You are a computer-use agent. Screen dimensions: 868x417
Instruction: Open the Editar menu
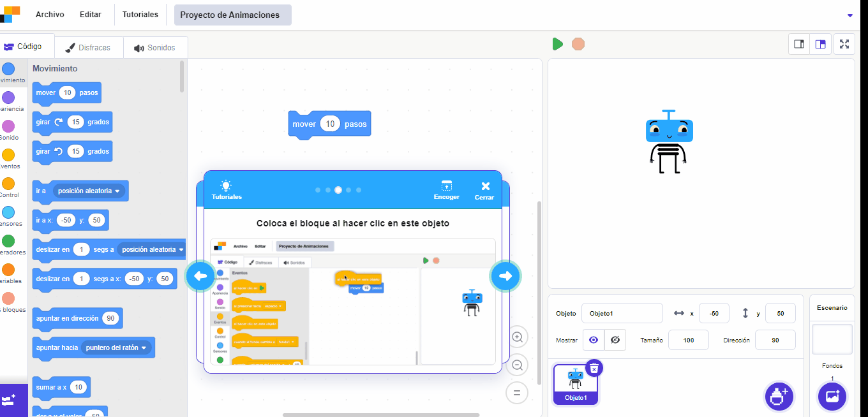[x=91, y=15]
